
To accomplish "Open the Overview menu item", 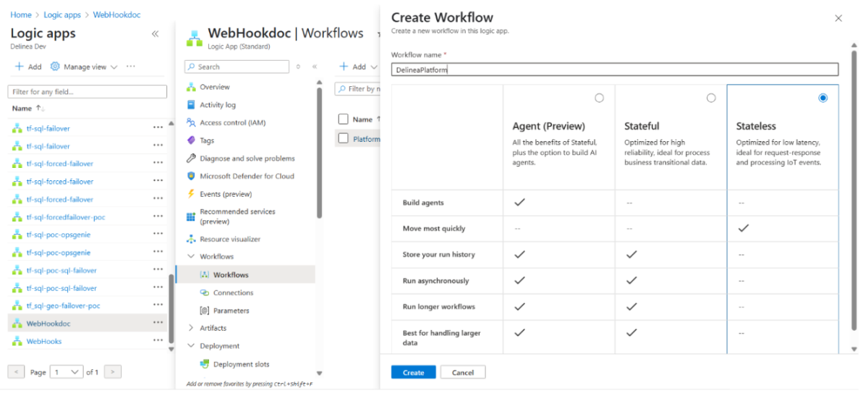I will (214, 87).
